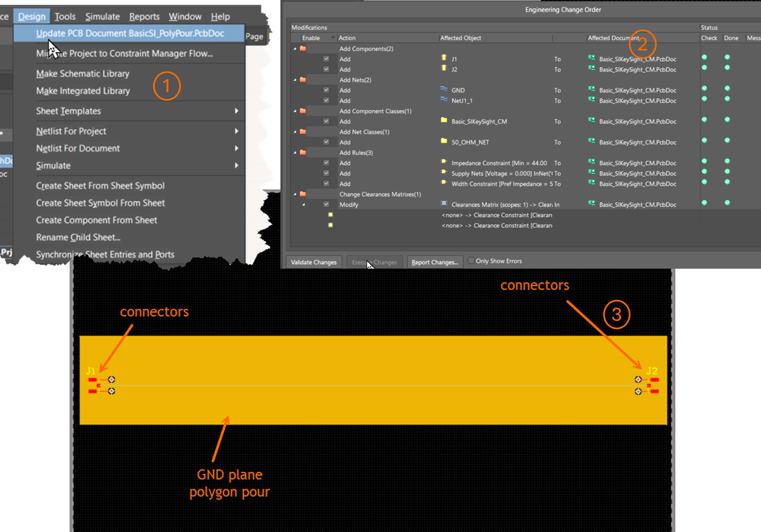Click the Add Component Classes folder icon
761x532 pixels.
303,111
